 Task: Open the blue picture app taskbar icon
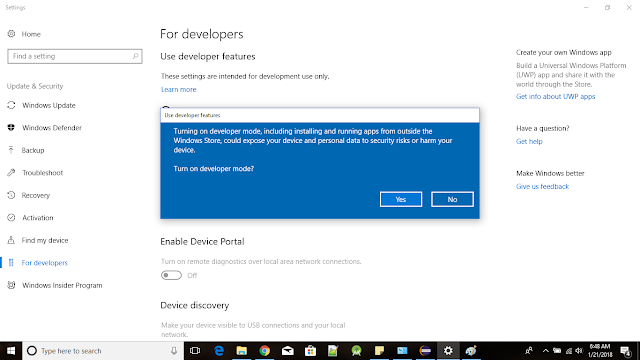tap(402, 351)
